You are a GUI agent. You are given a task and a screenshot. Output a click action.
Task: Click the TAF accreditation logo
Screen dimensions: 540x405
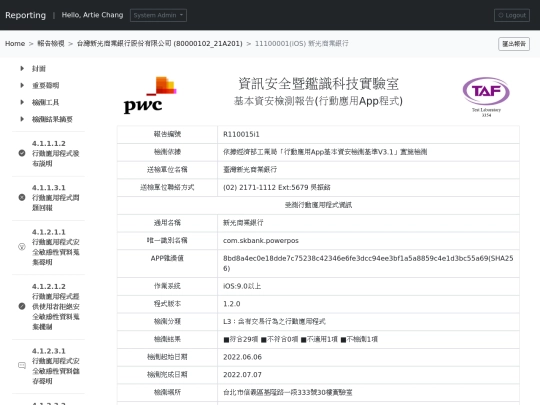coord(486,97)
